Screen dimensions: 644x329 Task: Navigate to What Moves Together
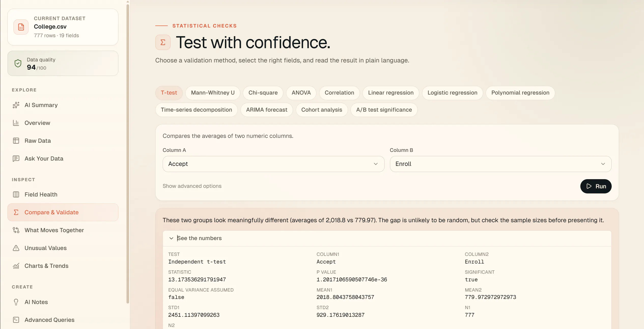tap(63, 230)
